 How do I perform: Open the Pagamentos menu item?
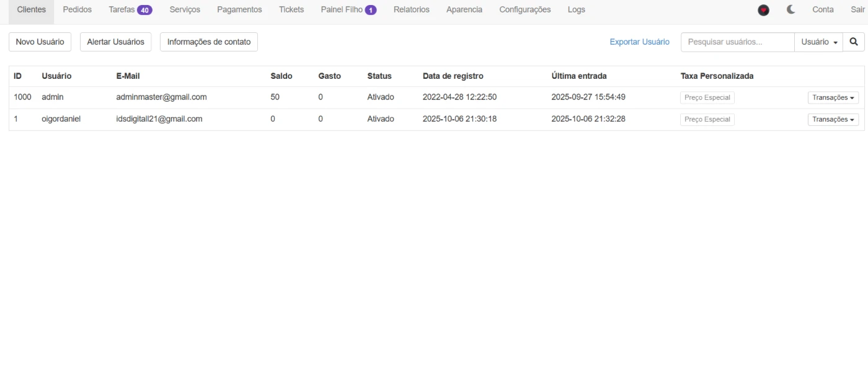239,10
